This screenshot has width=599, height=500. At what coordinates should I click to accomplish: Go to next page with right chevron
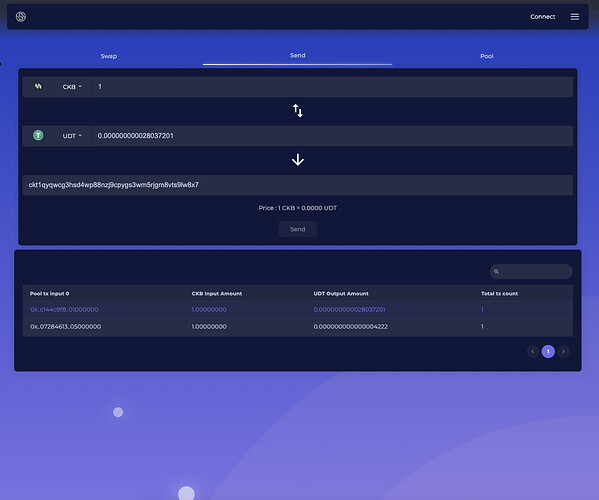click(x=563, y=351)
